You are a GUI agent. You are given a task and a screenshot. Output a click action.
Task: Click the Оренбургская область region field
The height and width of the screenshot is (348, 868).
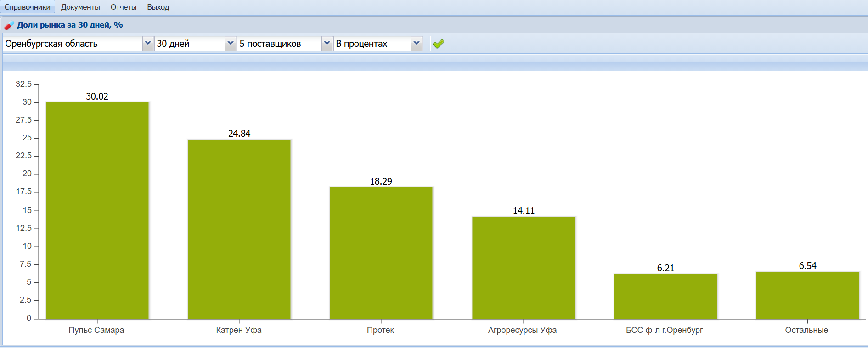[x=73, y=44]
